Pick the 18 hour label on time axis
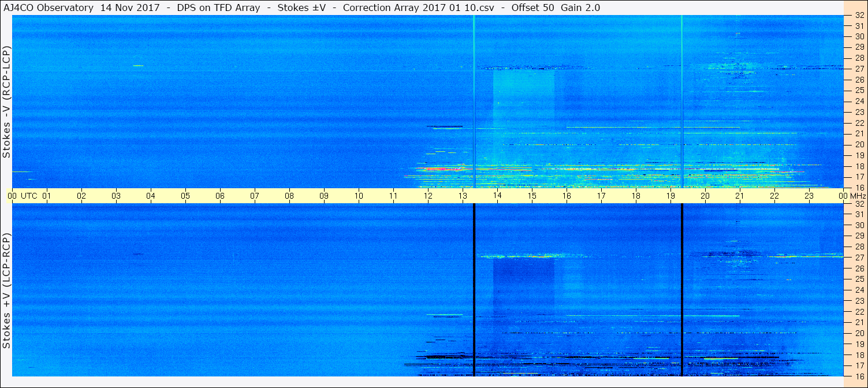The width and height of the screenshot is (868, 388). click(636, 196)
